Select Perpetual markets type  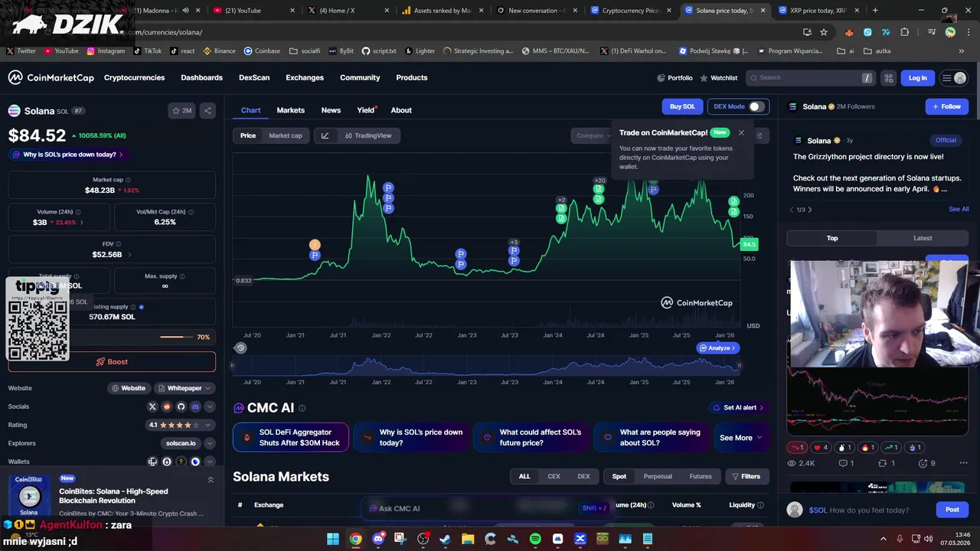658,476
